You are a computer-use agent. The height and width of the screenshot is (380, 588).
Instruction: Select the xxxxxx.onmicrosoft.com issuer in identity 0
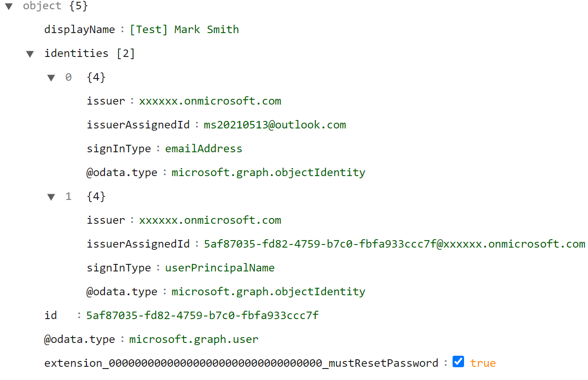click(x=210, y=101)
